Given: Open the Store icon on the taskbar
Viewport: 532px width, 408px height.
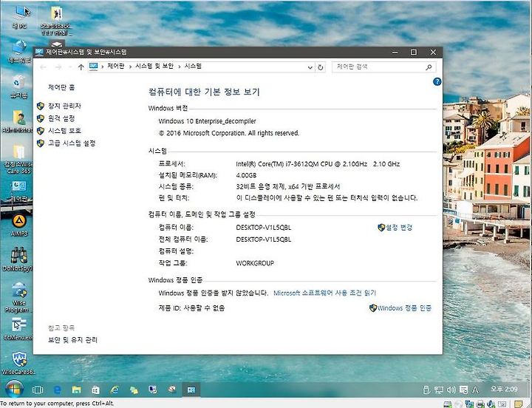Looking at the screenshot, I should 95,390.
